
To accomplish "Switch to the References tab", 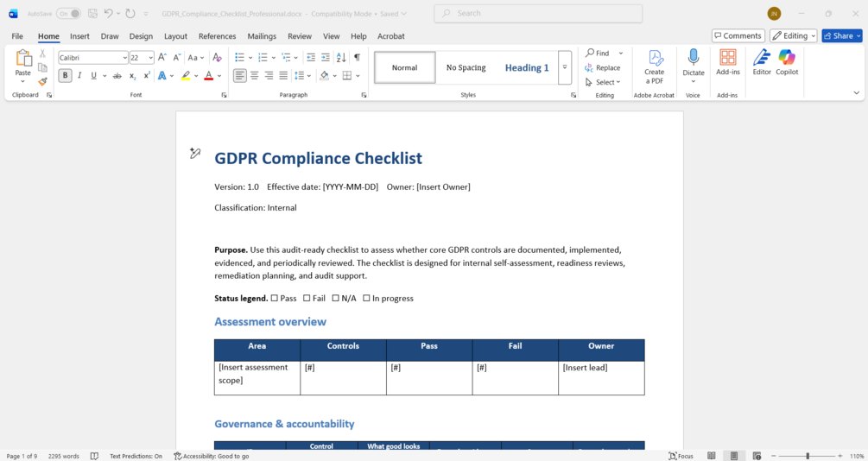I will pyautogui.click(x=217, y=36).
